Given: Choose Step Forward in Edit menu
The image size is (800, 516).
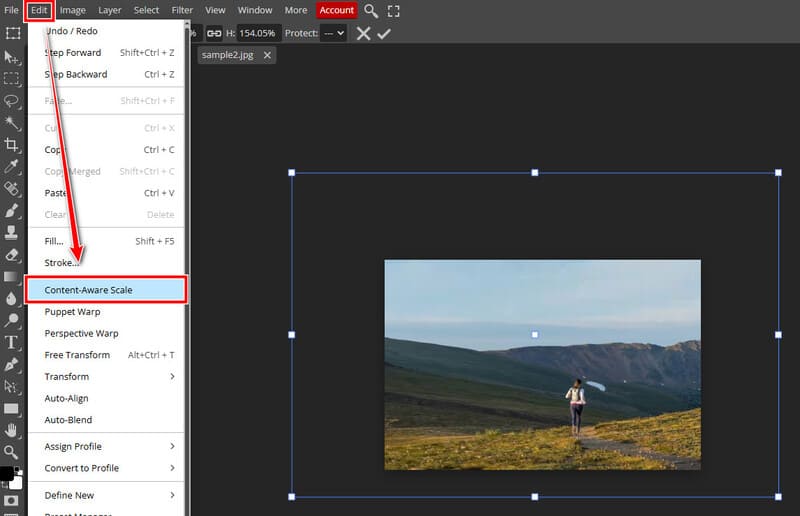Looking at the screenshot, I should coord(106,53).
